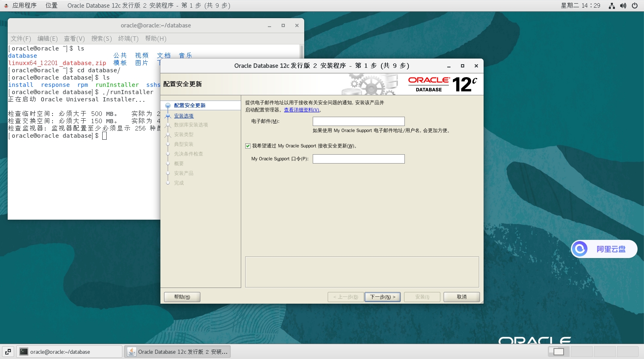This screenshot has width=644, height=359.
Task: Click the 概要 step in sidebar
Action: point(179,164)
